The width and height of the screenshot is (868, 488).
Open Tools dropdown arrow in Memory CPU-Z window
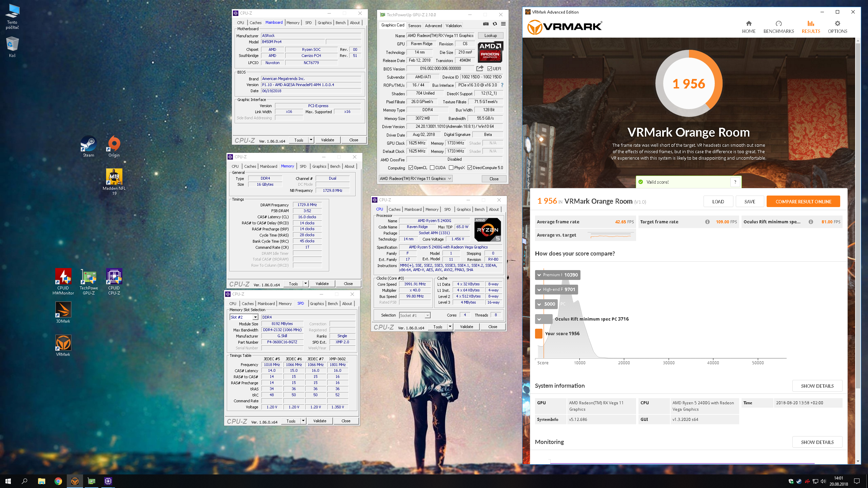[x=305, y=283]
